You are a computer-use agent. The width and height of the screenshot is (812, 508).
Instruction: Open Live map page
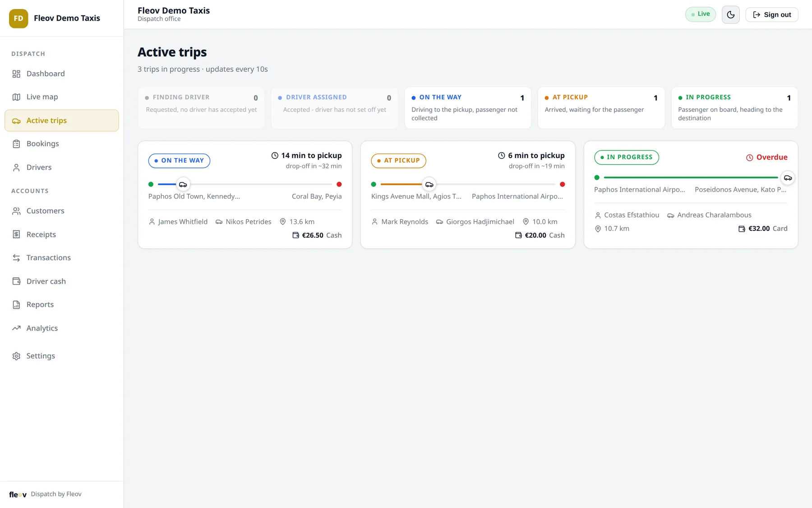(62, 97)
